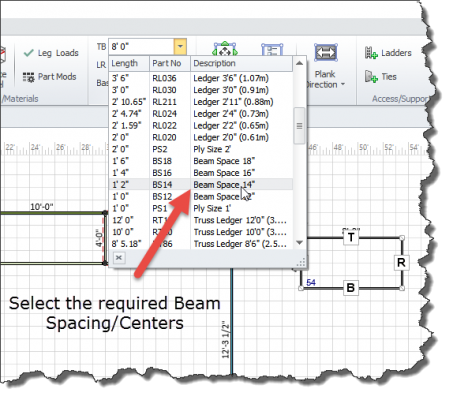Click the Ladders add icon
This screenshot has width=453, height=400.
(x=371, y=53)
